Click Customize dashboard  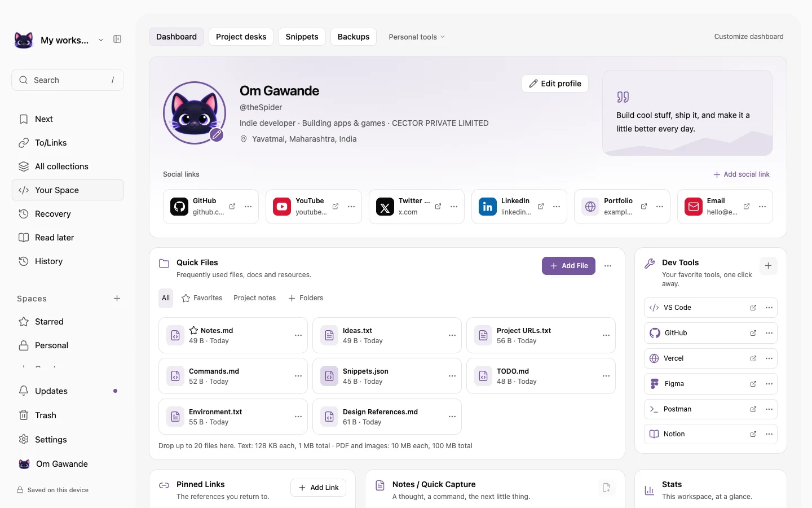pyautogui.click(x=749, y=37)
